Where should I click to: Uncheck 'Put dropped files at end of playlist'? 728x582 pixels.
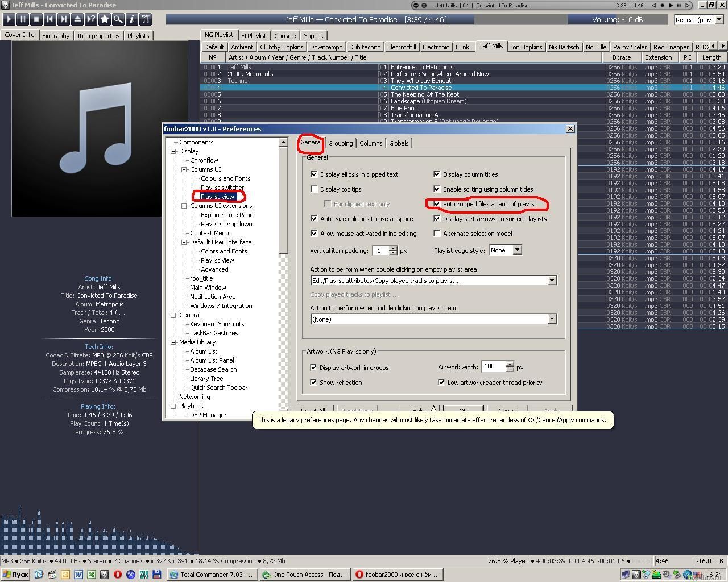(437, 204)
